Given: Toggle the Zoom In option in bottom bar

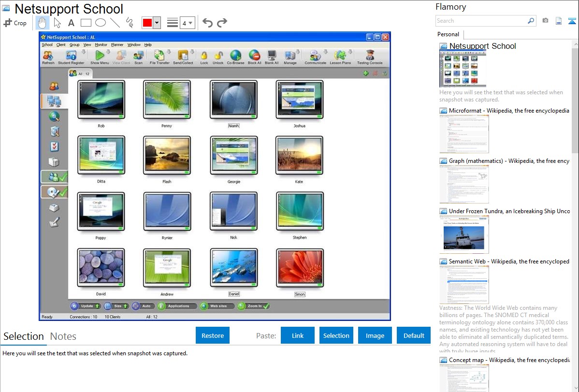Looking at the screenshot, I should tap(254, 306).
